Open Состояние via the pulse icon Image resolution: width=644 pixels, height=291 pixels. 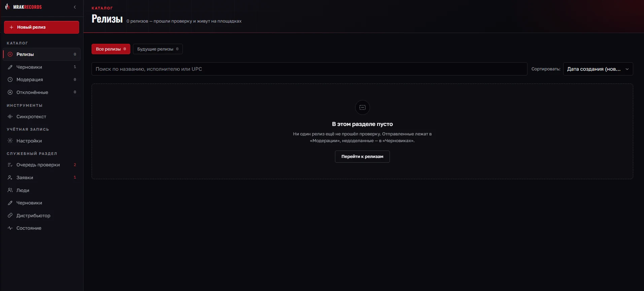tap(10, 228)
